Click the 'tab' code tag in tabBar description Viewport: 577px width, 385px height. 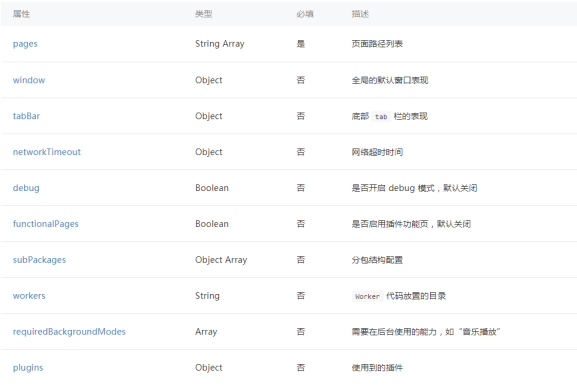tap(381, 117)
